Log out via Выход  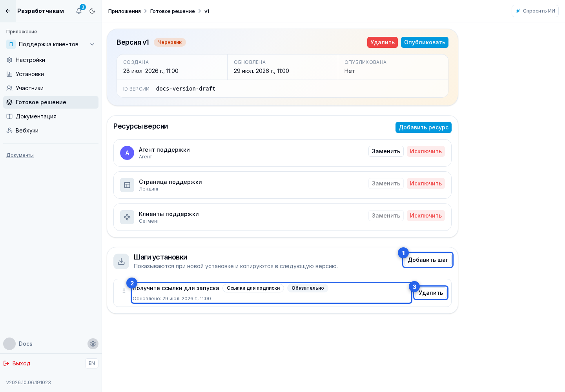17,363
